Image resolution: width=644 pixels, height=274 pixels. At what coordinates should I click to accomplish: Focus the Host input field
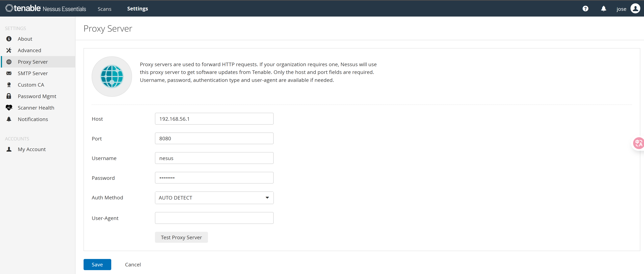point(214,119)
